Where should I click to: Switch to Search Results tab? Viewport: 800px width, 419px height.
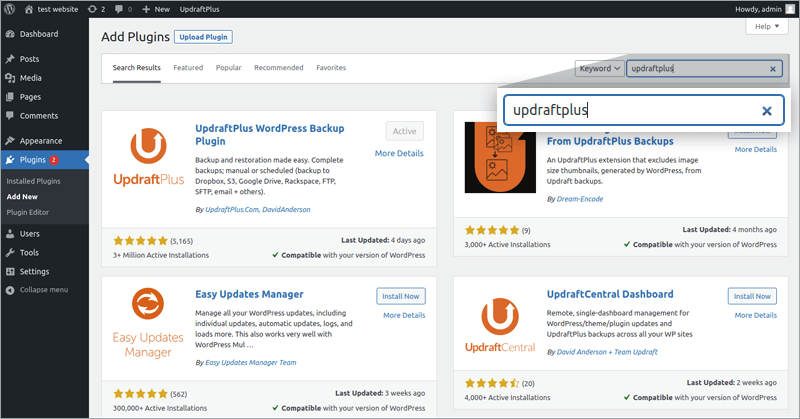[x=137, y=68]
